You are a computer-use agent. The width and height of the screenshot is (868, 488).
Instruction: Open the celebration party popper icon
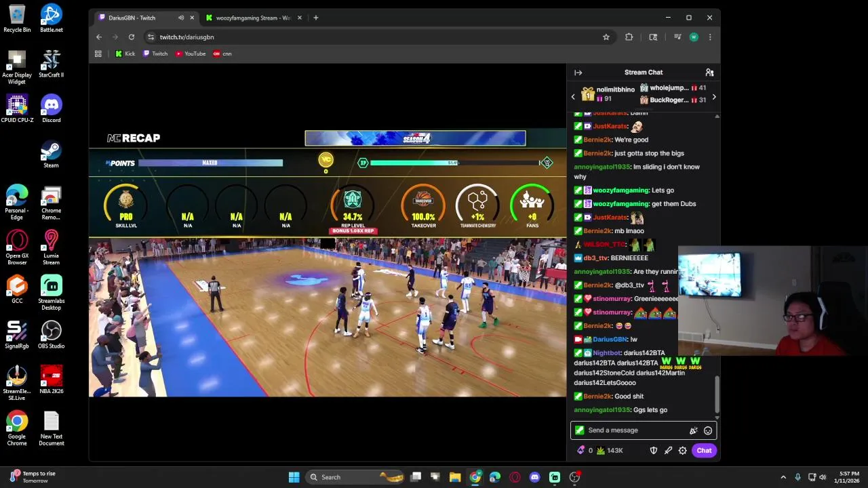tap(693, 430)
